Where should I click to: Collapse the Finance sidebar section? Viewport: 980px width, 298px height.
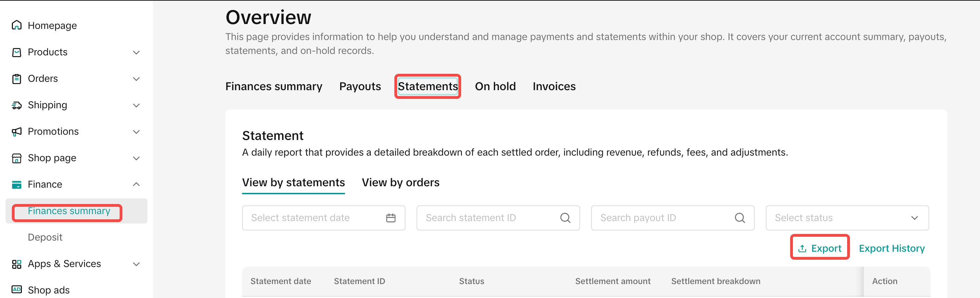tap(136, 185)
